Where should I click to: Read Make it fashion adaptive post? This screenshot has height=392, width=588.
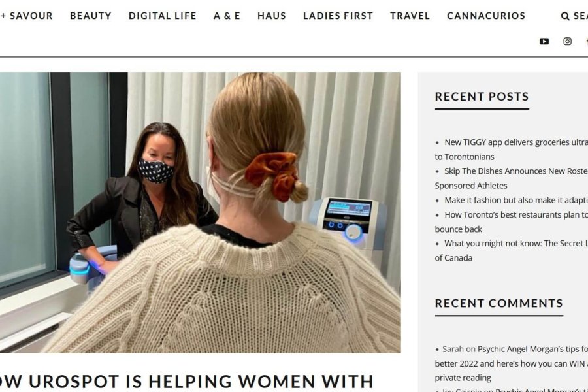click(x=516, y=201)
